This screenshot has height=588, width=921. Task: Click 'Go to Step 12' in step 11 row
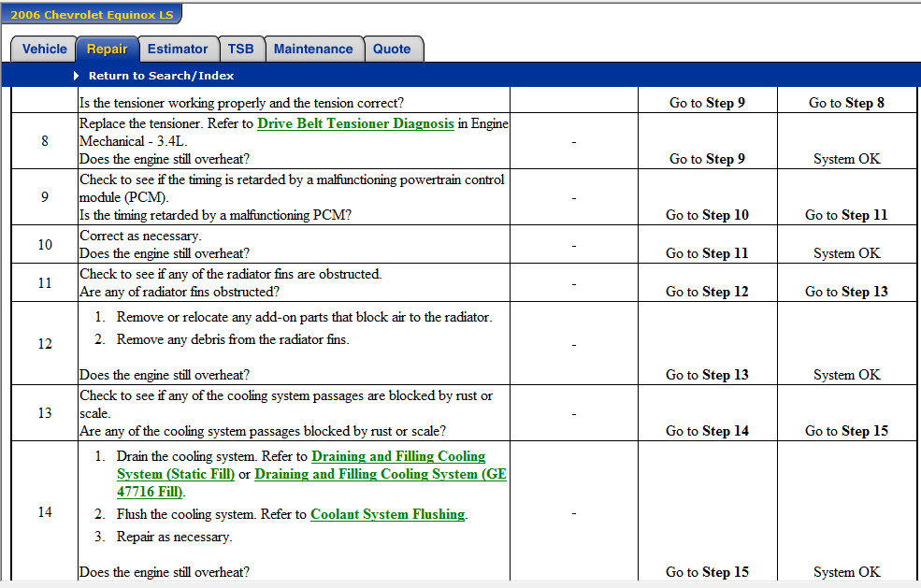pyautogui.click(x=707, y=292)
